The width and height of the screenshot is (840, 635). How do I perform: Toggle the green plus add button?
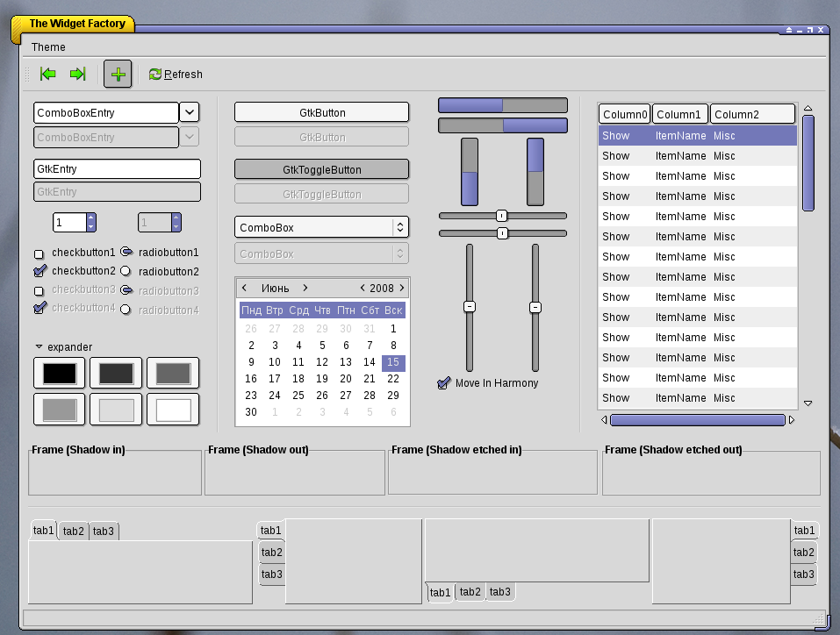(118, 74)
